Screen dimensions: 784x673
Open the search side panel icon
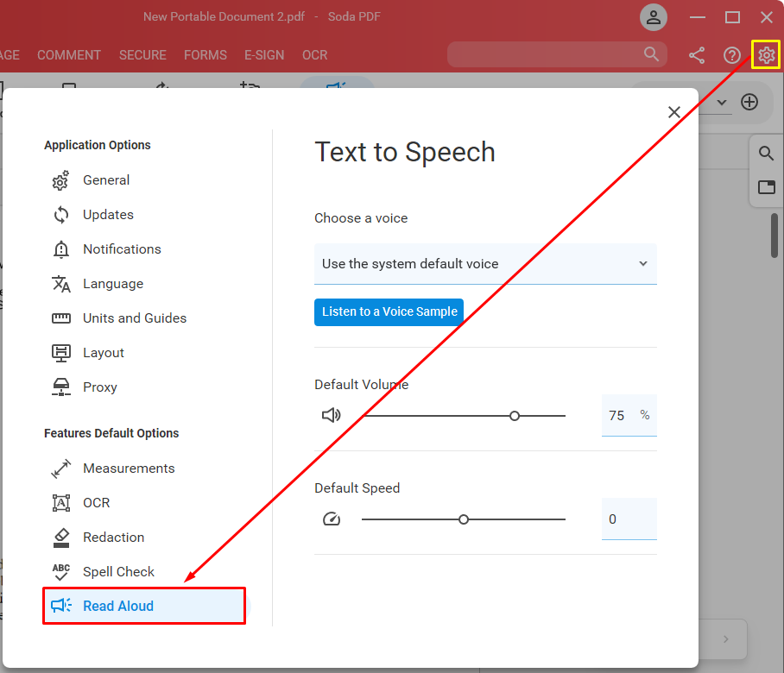pos(766,153)
